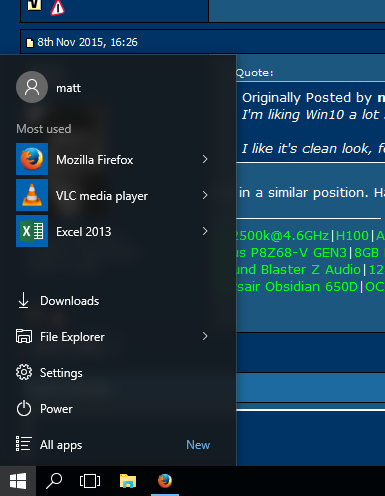This screenshot has width=385, height=496.
Task: Open the matt user account avatar
Action: point(32,87)
